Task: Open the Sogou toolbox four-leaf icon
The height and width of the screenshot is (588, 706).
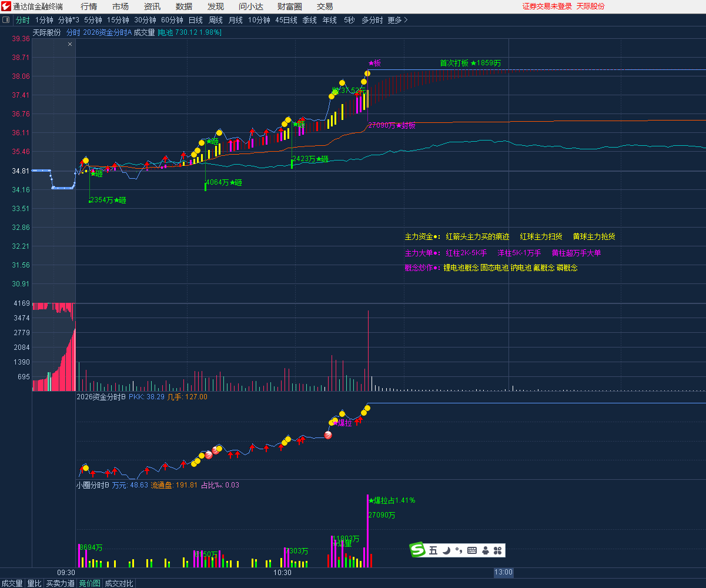Action: coord(497,550)
